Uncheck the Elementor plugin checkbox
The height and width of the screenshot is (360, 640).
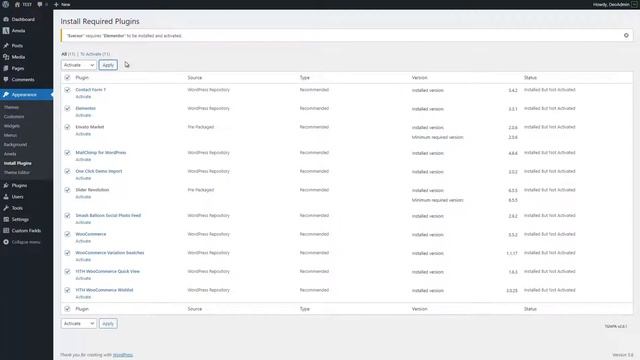[67, 109]
